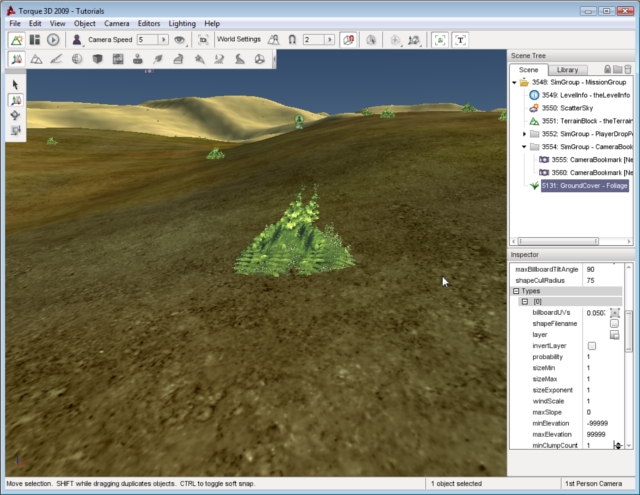Click the camera person icon beside Camera Speed
Image resolution: width=640 pixels, height=495 pixels.
point(77,40)
